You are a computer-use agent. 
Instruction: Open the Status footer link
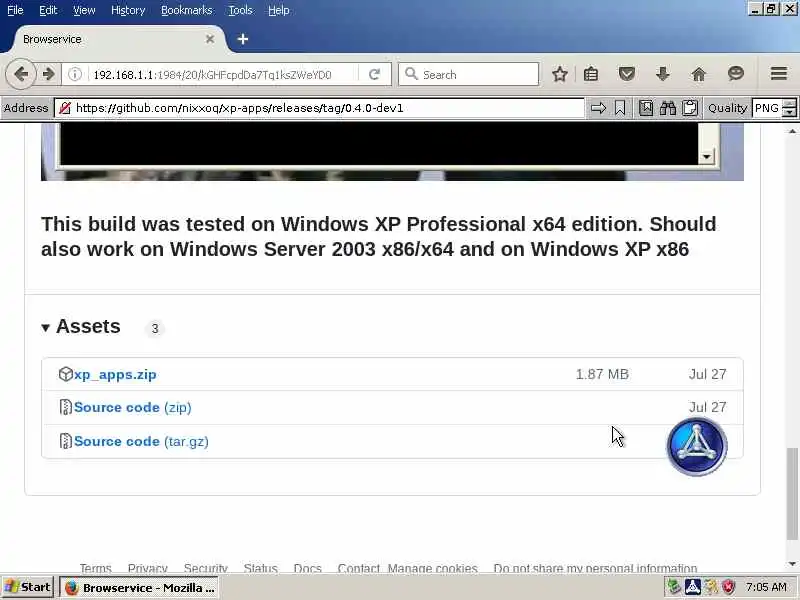point(260,568)
